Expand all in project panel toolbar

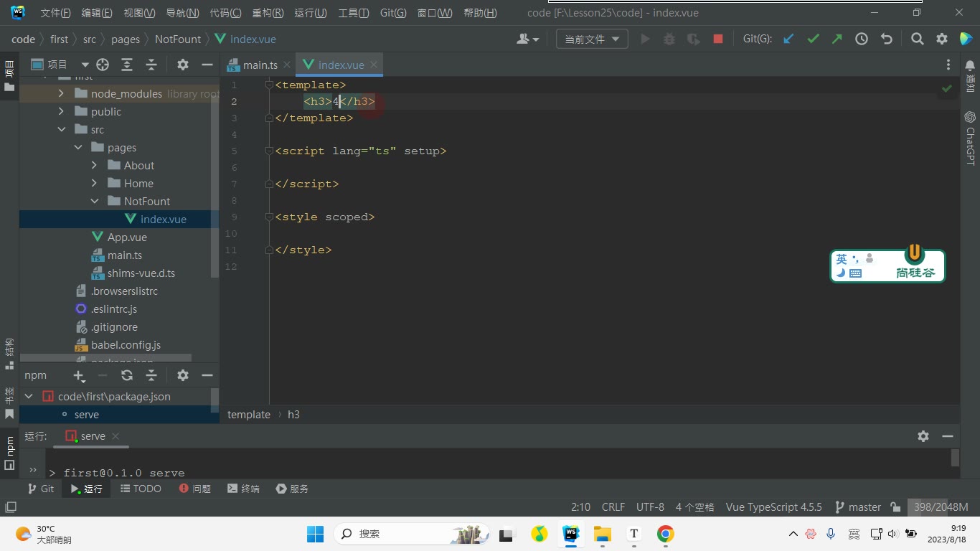point(127,65)
